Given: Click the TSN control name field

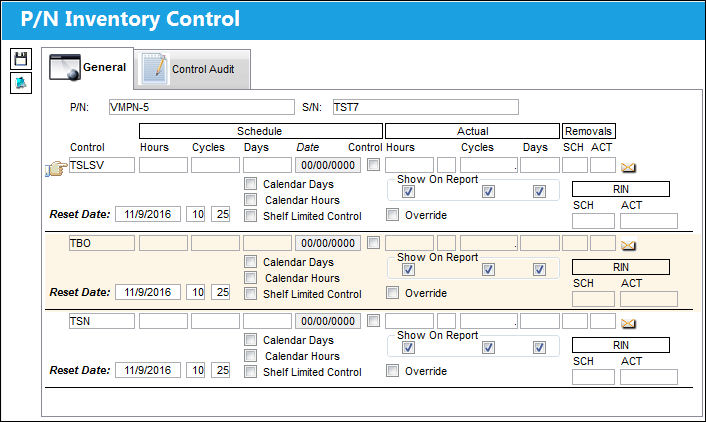Looking at the screenshot, I should click(x=102, y=321).
